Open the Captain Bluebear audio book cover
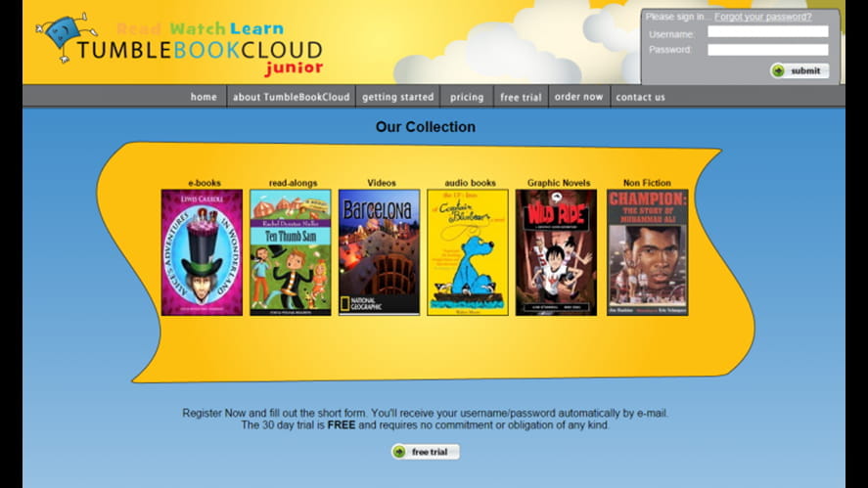Screen dimensions: 868x488 (x=468, y=253)
